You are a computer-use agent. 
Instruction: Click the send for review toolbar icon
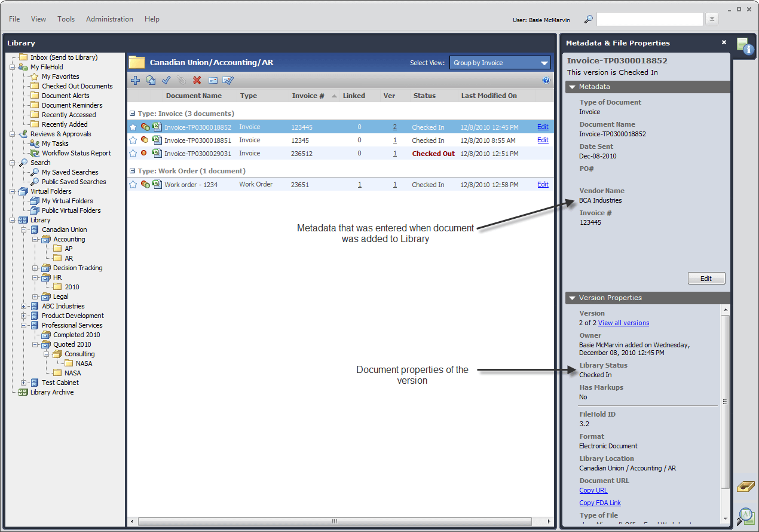[x=228, y=80]
